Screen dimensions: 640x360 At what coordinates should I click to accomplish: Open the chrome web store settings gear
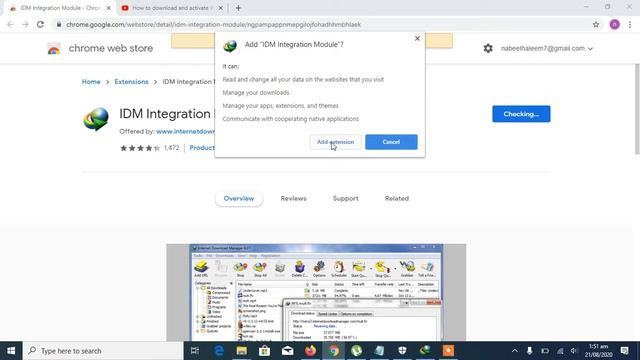(x=488, y=48)
